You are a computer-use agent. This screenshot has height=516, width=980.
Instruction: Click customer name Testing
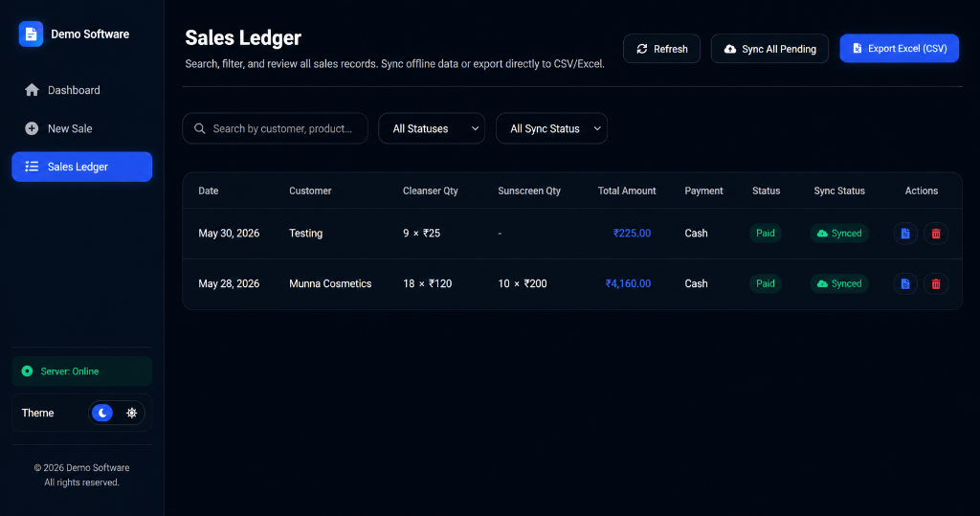[305, 234]
